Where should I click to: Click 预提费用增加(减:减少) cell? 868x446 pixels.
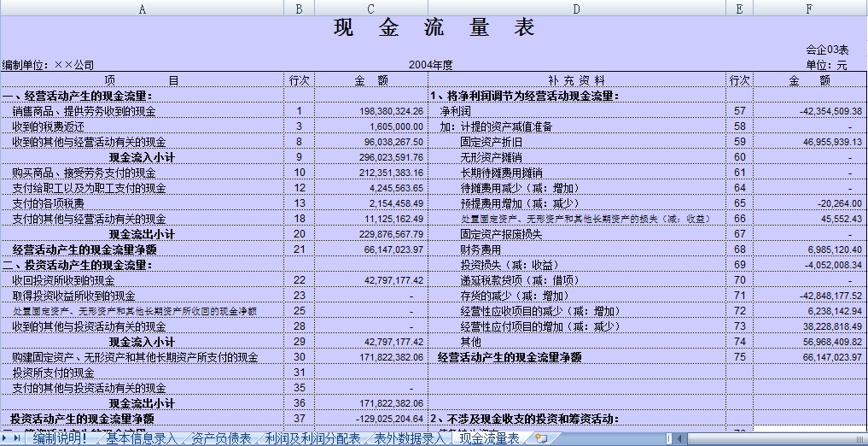577,203
